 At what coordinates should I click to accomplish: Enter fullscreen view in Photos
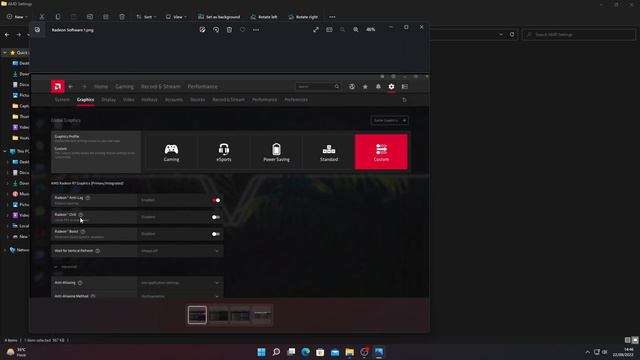point(316,30)
